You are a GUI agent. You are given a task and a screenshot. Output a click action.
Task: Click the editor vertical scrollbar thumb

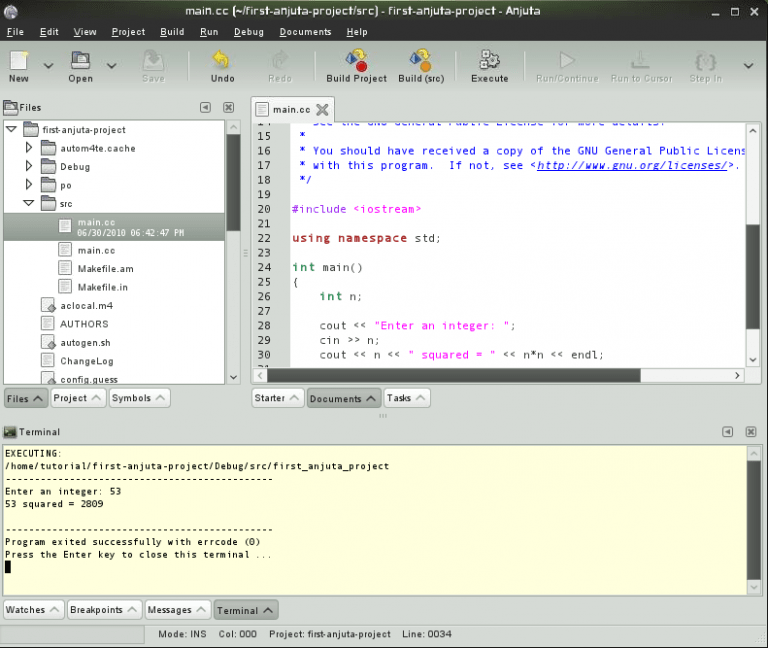point(752,277)
